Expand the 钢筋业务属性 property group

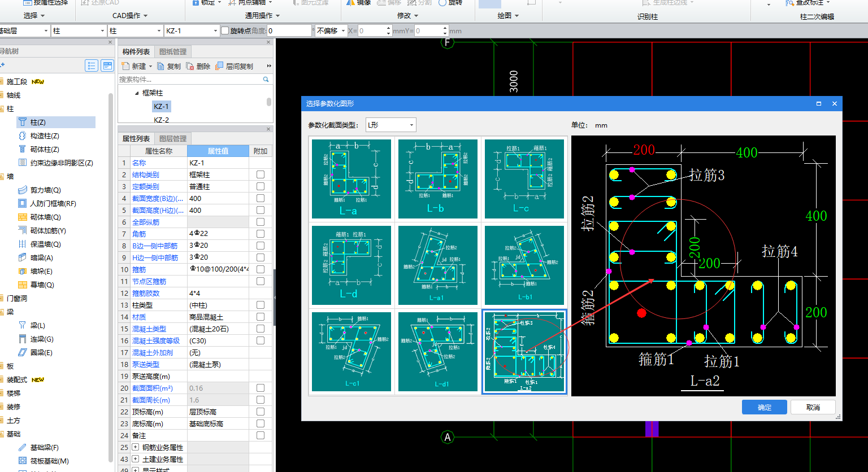[135, 447]
